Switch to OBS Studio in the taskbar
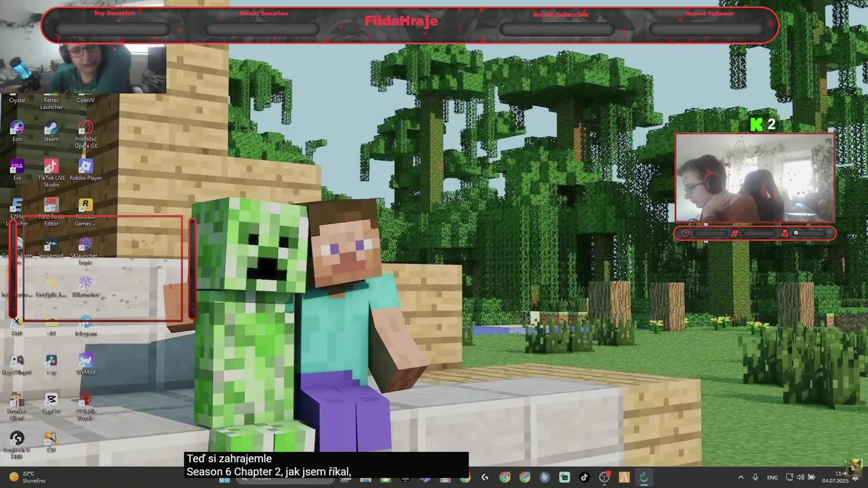Image resolution: width=868 pixels, height=488 pixels. pos(604,477)
